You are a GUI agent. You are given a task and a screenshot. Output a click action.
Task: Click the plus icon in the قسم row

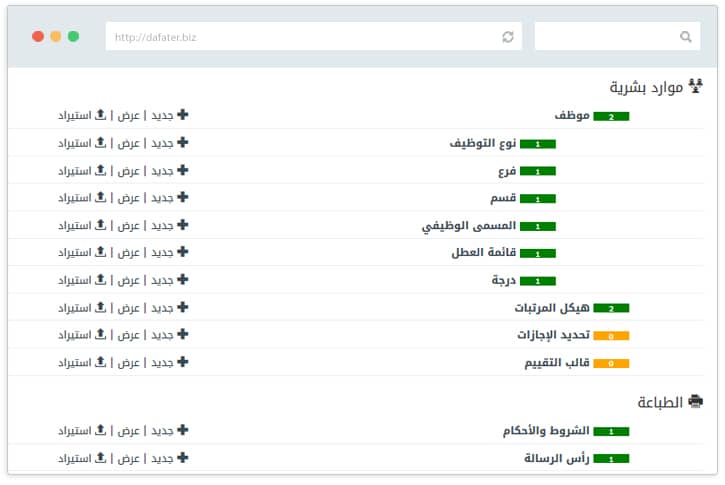tap(183, 197)
